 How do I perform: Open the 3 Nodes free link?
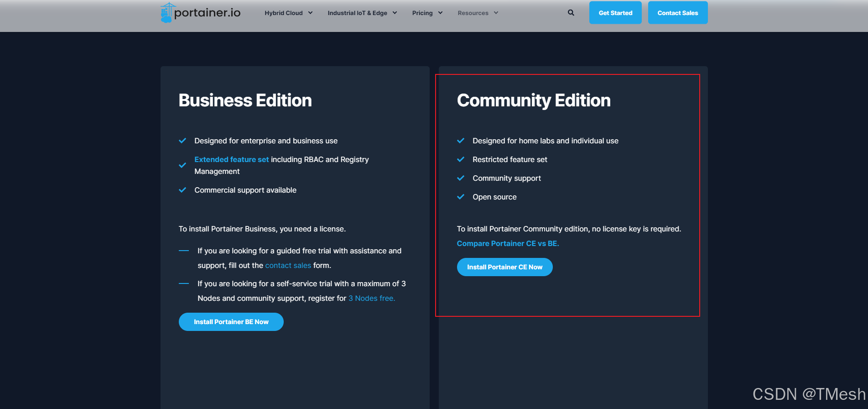(x=372, y=298)
